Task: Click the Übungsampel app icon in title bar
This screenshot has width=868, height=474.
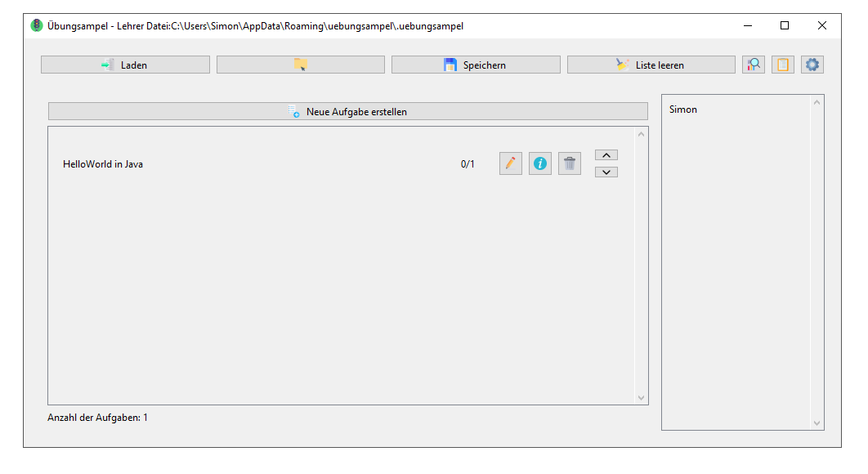Action: 37,25
